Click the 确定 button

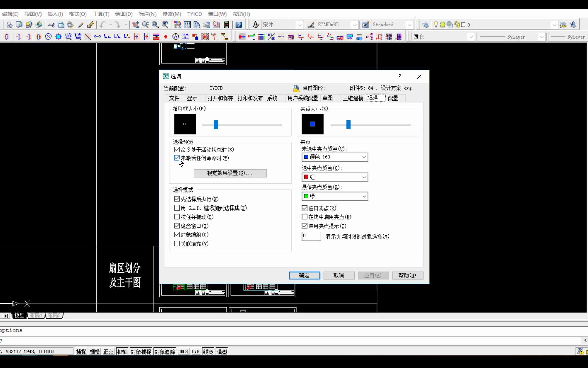[304, 275]
